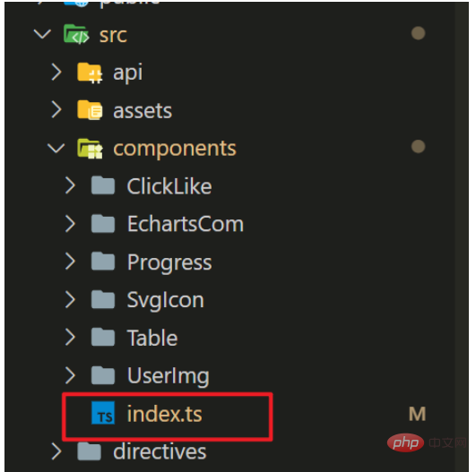Click the EchartsCom folder icon

tap(103, 223)
